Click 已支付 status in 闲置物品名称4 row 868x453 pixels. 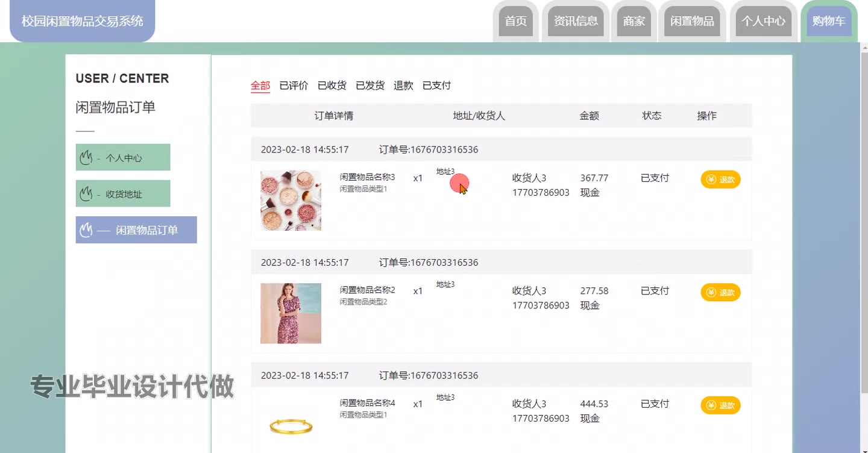(x=655, y=404)
